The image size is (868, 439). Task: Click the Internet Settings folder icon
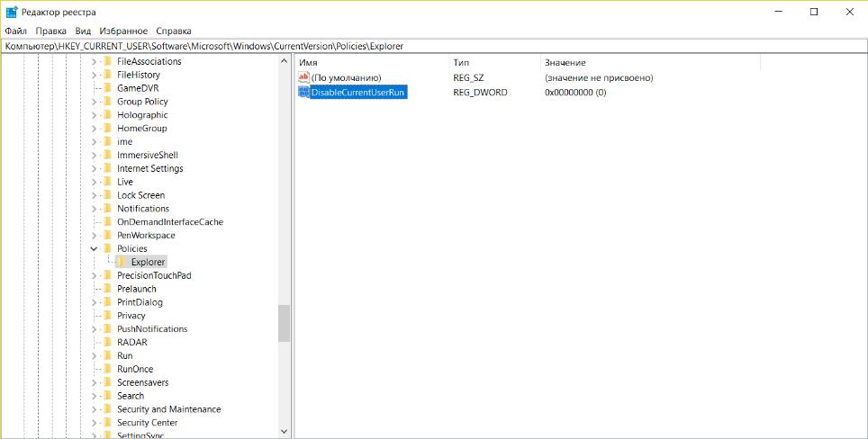pyautogui.click(x=108, y=168)
